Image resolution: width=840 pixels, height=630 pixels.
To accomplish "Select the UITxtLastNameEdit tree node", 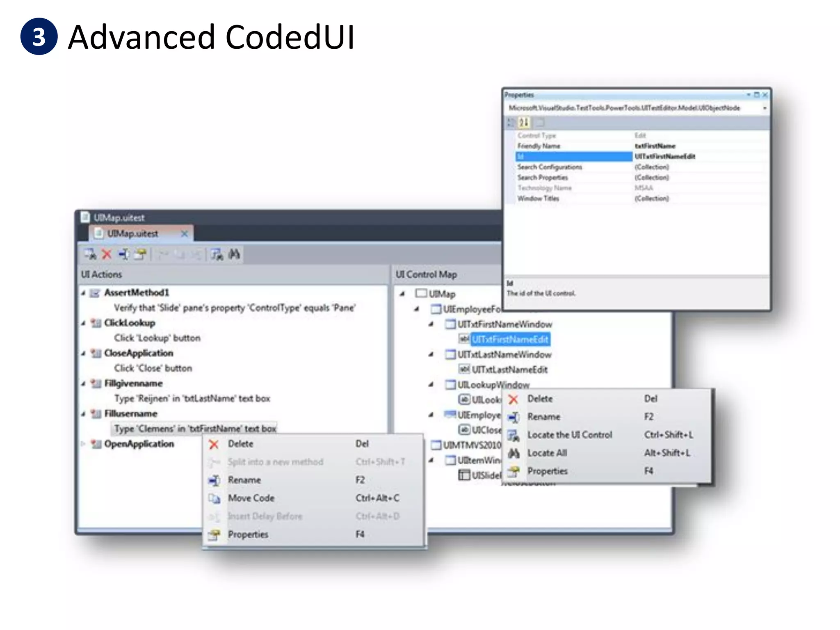I will pyautogui.click(x=510, y=370).
